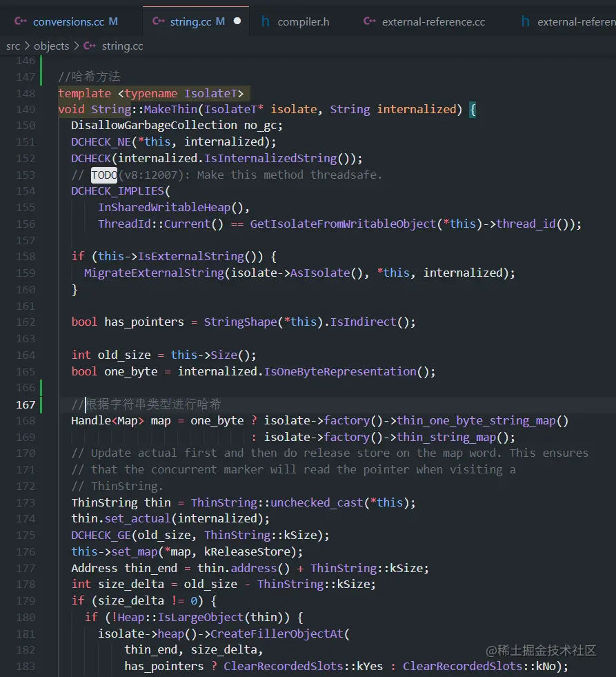
Task: Click 'IsIndirect' on line 162
Action: pyautogui.click(x=363, y=322)
